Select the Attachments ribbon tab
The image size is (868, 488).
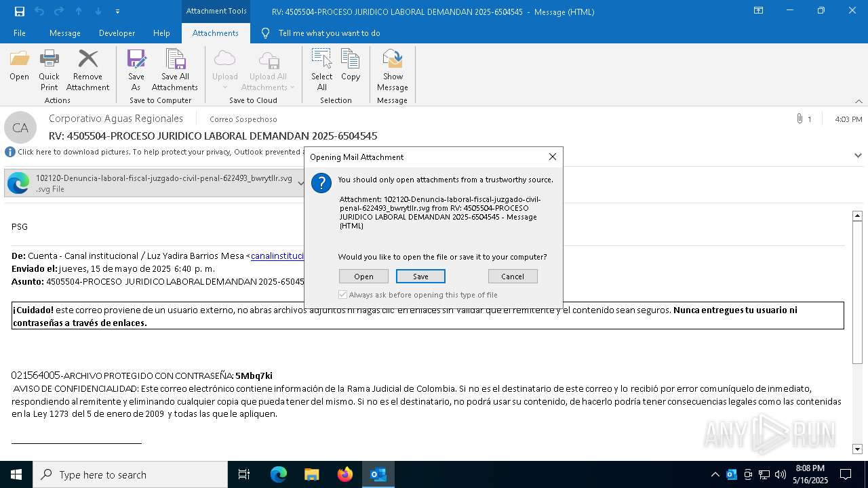click(215, 33)
